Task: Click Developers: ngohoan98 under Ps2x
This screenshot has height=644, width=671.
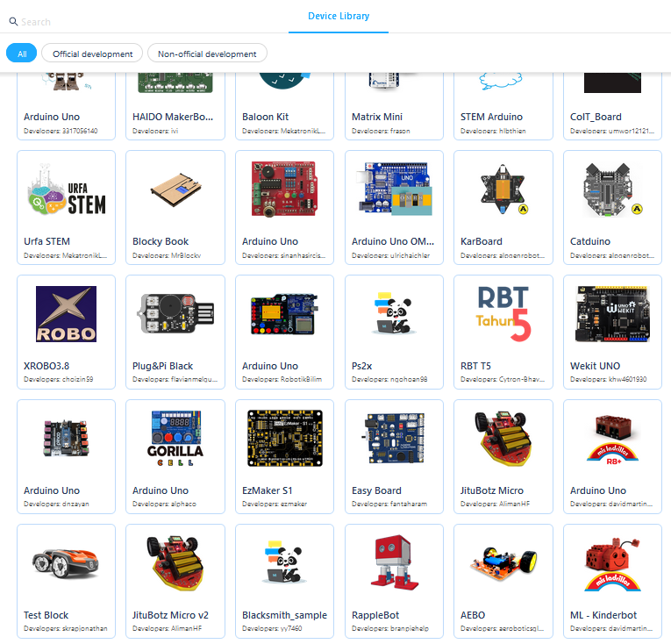Action: click(389, 379)
